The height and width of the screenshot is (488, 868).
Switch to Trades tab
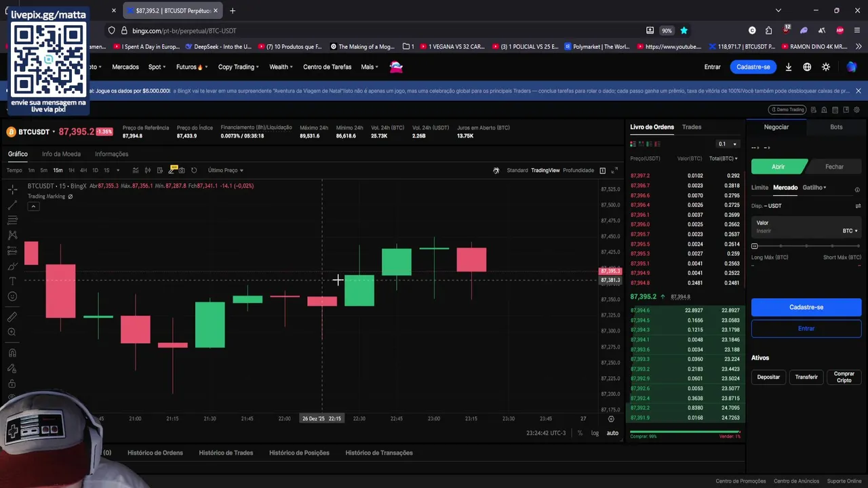coord(692,127)
